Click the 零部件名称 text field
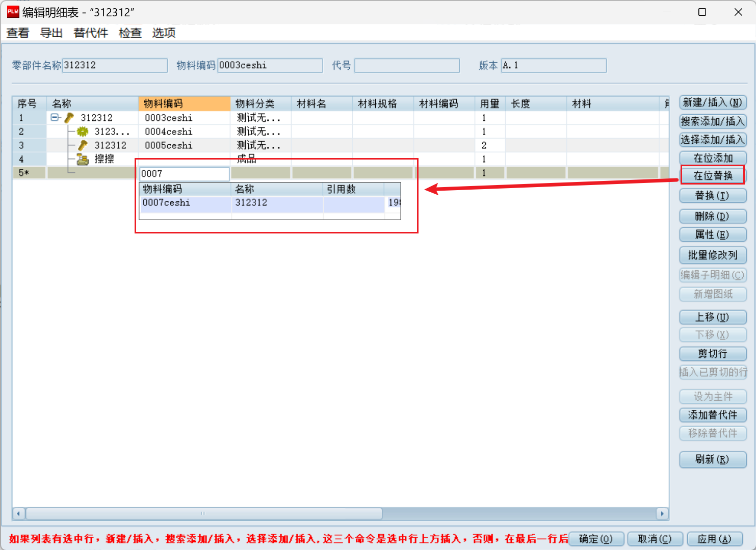 (x=115, y=65)
